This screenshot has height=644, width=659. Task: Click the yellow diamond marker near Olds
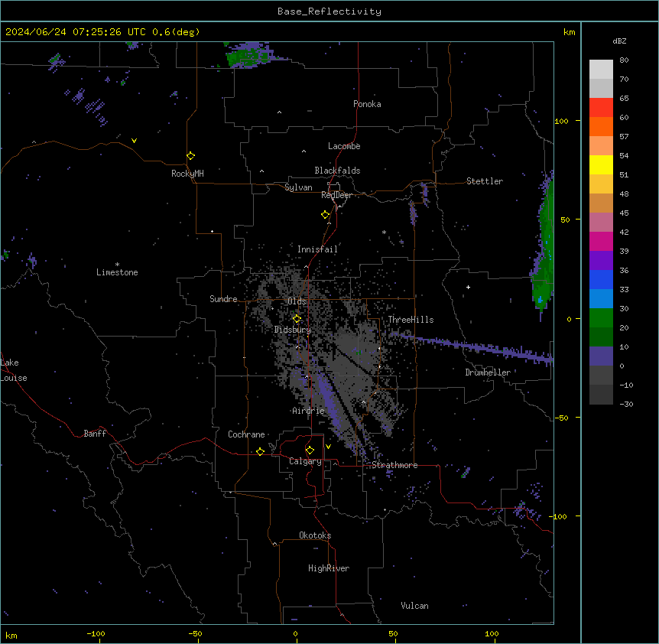pos(297,319)
